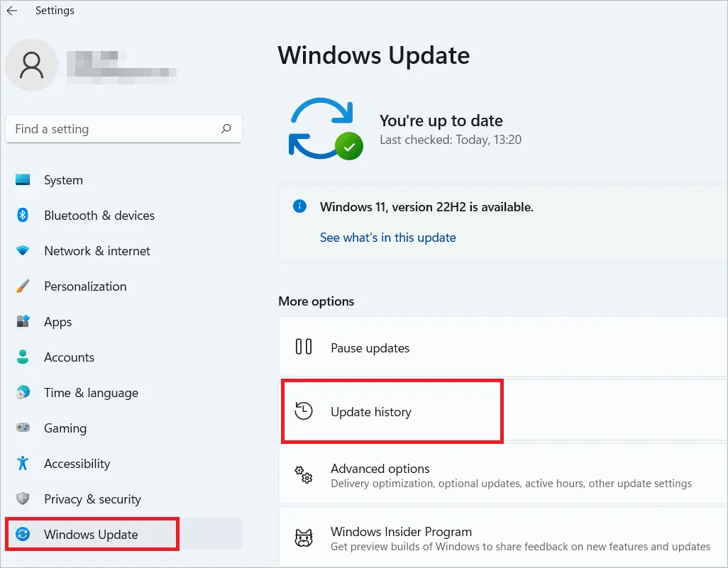Click the user profile avatar
This screenshot has width=728, height=568.
[x=31, y=65]
